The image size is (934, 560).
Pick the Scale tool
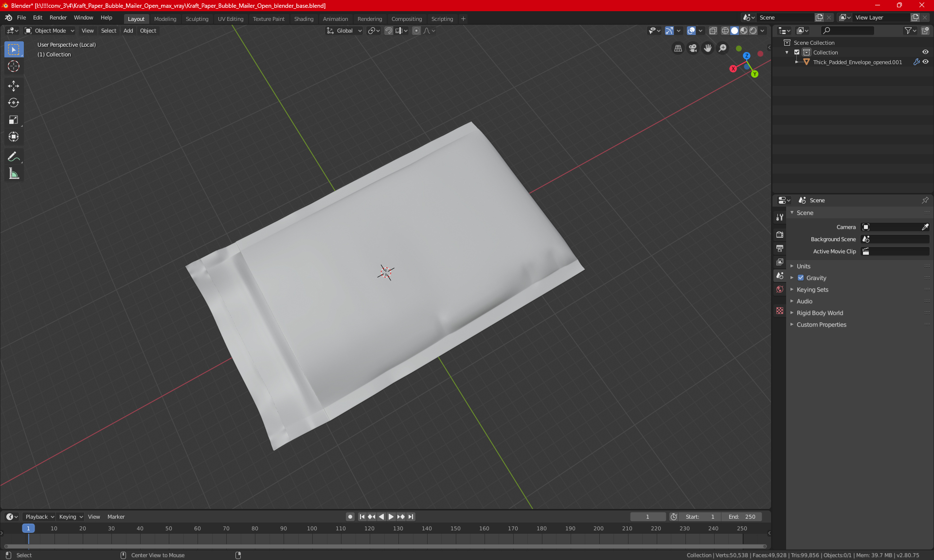[x=14, y=120]
